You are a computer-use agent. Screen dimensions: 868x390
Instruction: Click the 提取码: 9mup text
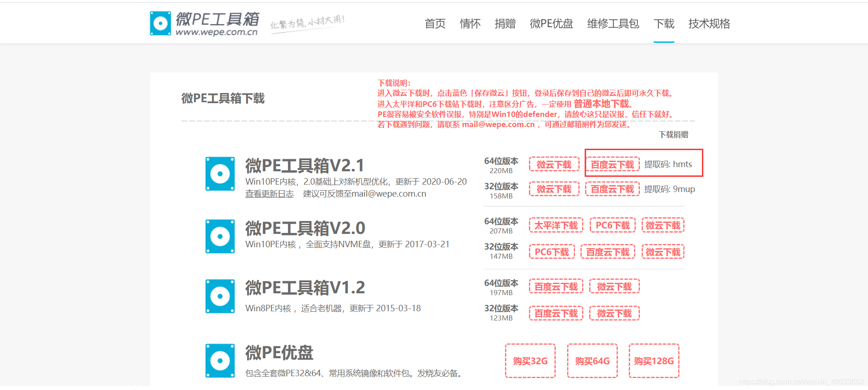669,189
